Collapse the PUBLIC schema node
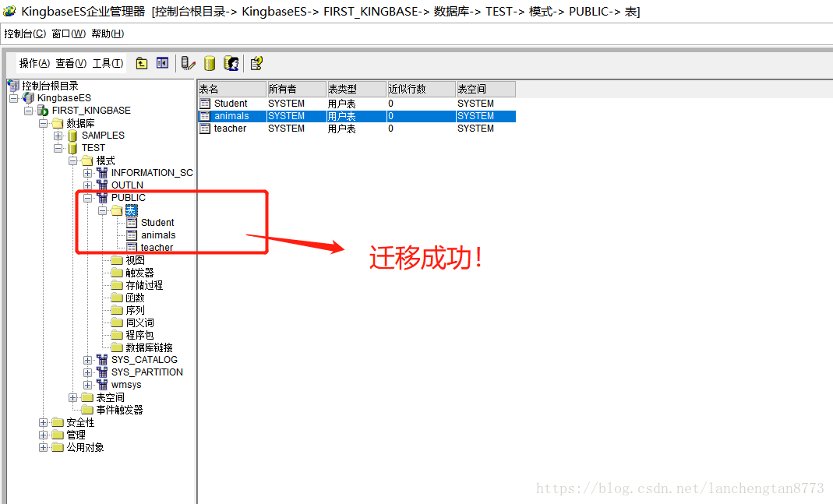 87,198
